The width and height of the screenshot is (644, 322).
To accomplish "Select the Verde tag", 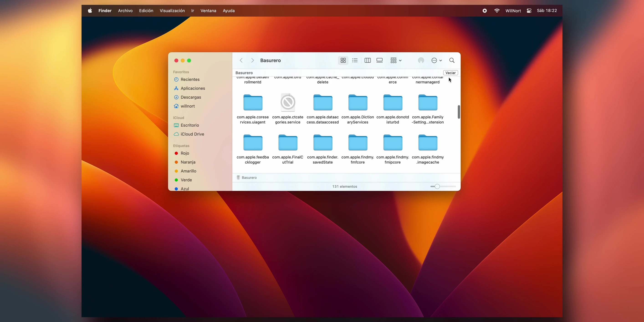I will point(186,180).
